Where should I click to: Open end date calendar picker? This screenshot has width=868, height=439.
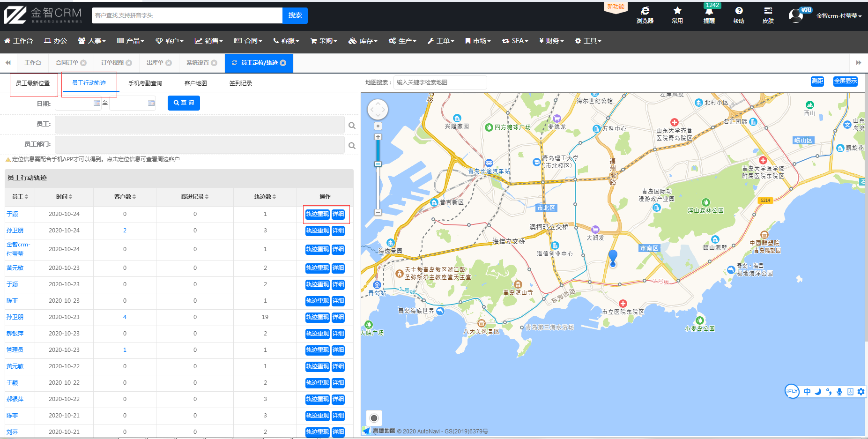151,103
